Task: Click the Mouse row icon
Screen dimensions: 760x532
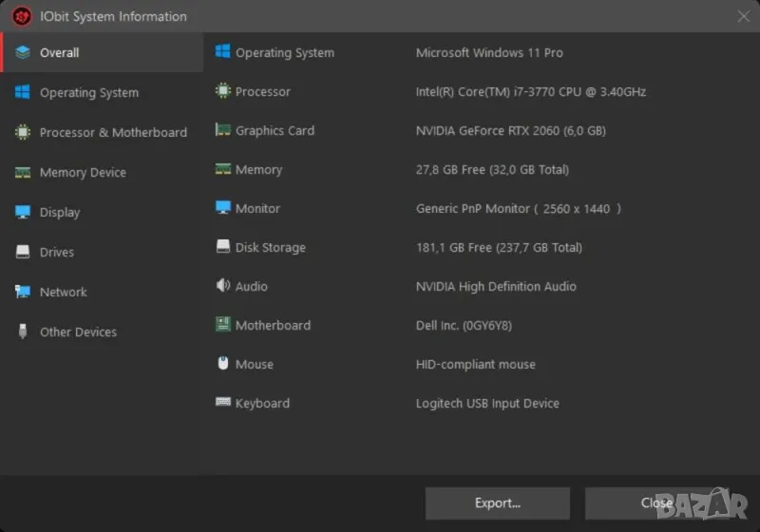Action: tap(223, 364)
